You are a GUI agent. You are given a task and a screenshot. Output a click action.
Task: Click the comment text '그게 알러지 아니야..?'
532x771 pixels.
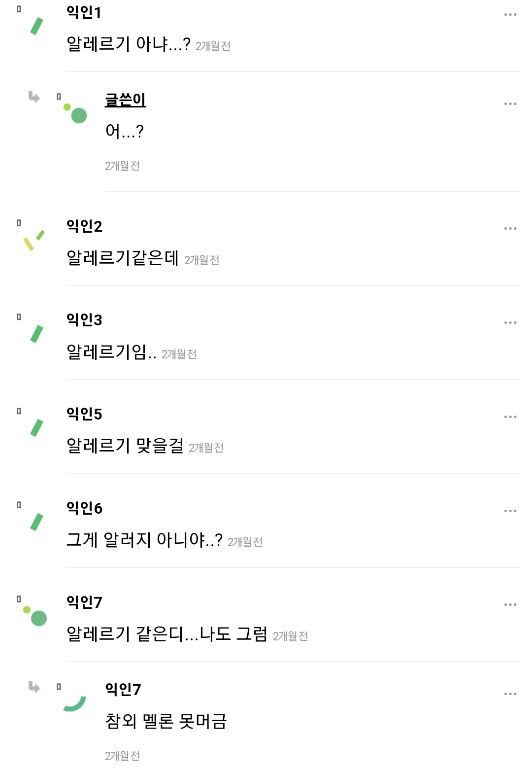pos(144,540)
